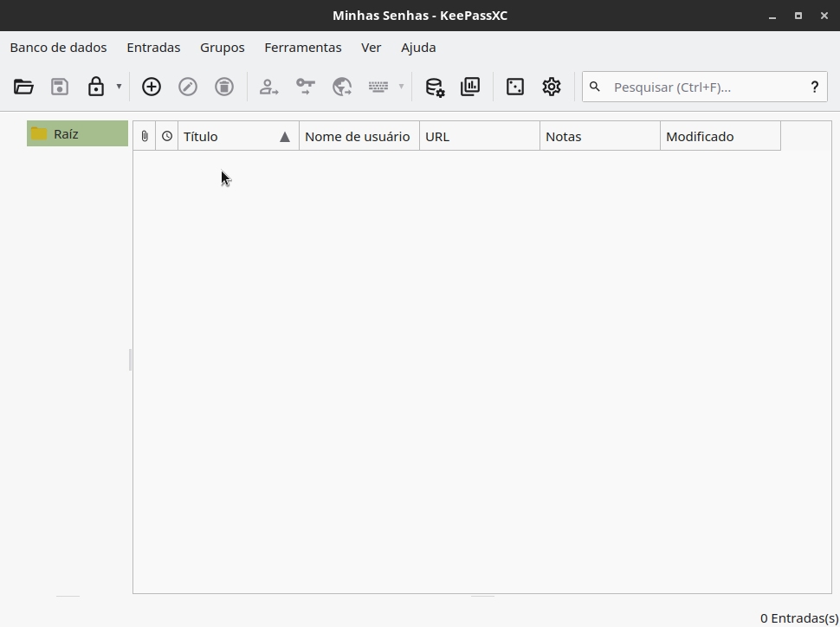
Task: Open the Ferramentas menu
Action: (x=303, y=47)
